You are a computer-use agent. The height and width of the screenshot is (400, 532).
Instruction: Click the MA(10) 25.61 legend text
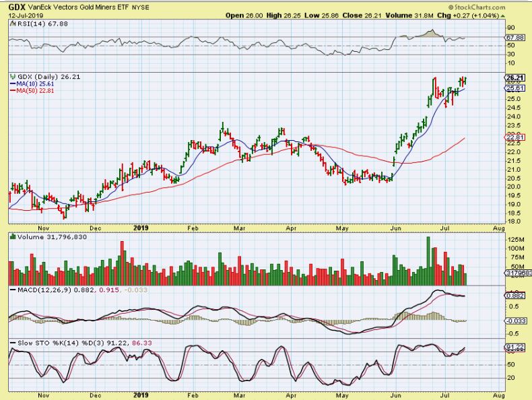35,84
